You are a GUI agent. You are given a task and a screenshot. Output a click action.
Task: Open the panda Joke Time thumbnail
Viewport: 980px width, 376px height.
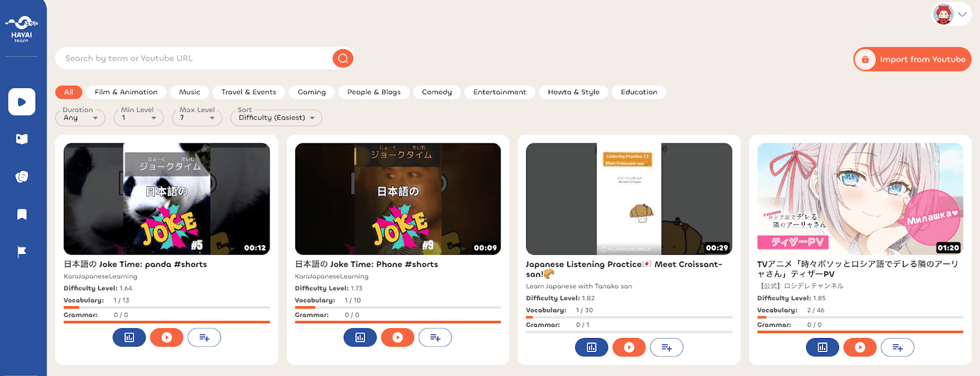[167, 199]
